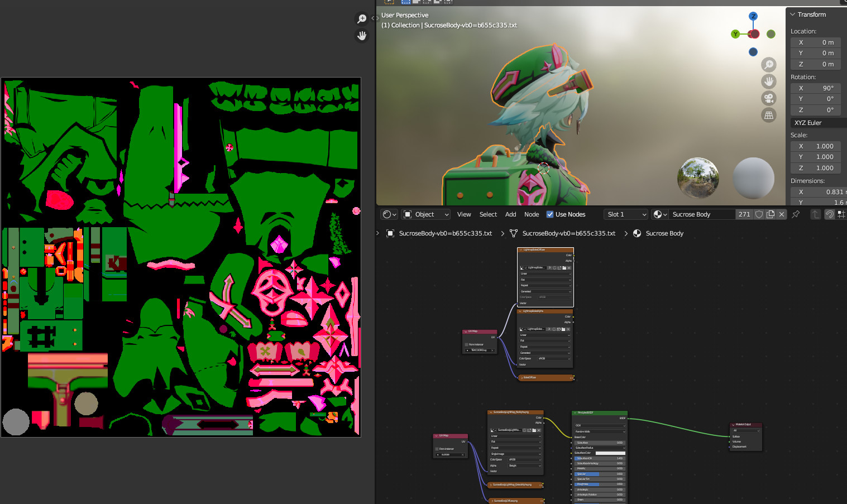Screen dimensions: 847x504
Task: Open the Slot 1 dropdown
Action: pyautogui.click(x=625, y=214)
